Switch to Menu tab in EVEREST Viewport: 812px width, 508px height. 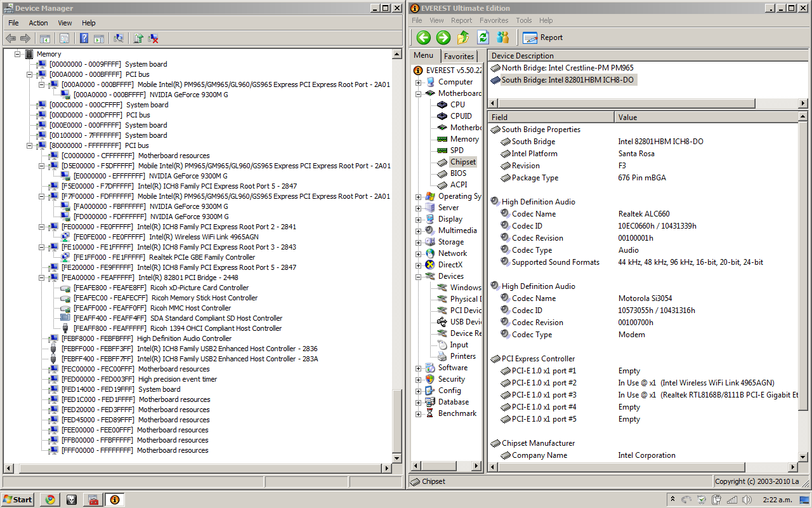[x=424, y=55]
